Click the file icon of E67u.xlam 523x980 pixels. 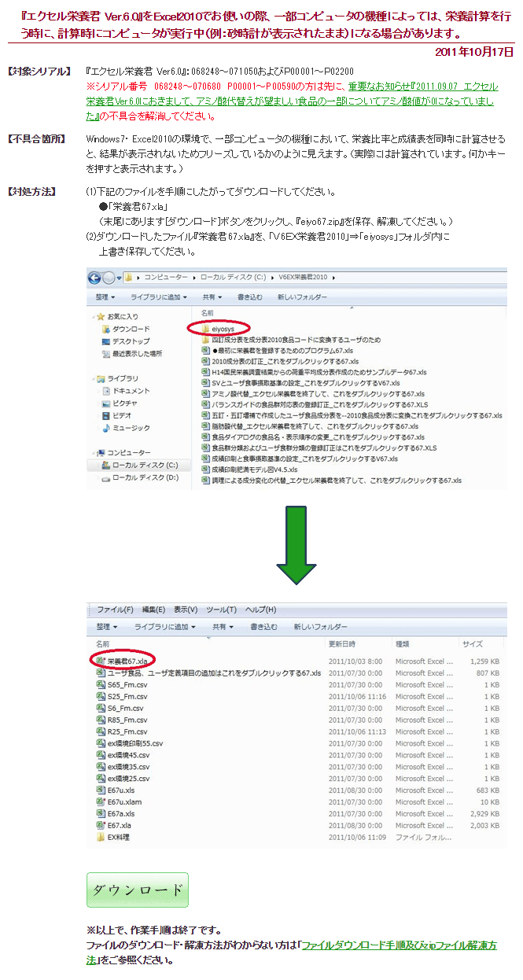click(x=101, y=802)
